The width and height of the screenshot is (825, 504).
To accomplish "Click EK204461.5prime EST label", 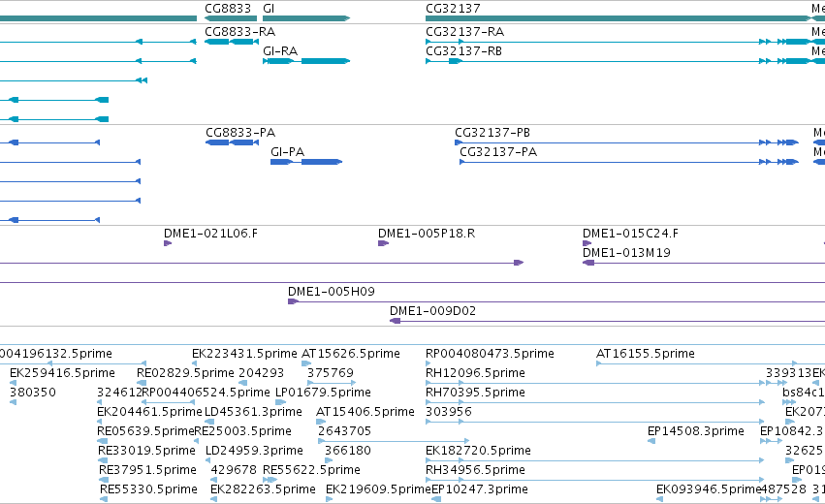I will point(149,412).
